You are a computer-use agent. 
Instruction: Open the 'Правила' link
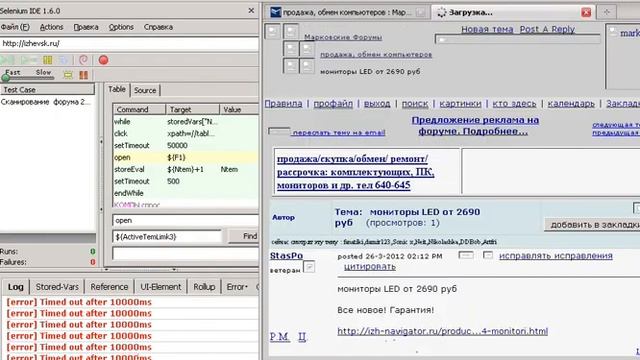(284, 104)
